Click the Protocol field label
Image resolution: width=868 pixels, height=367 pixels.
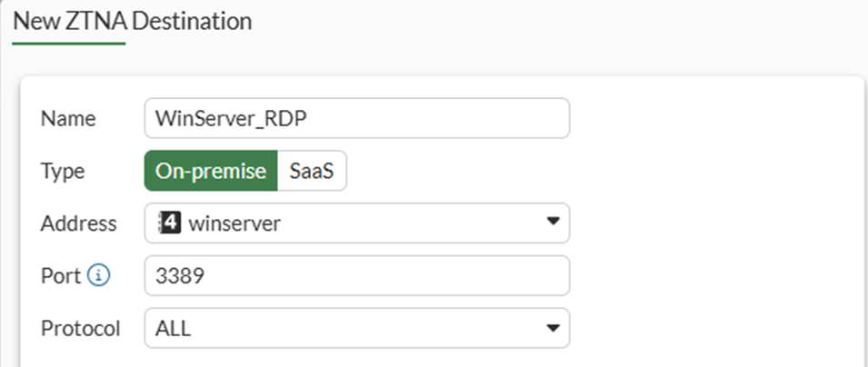(80, 328)
